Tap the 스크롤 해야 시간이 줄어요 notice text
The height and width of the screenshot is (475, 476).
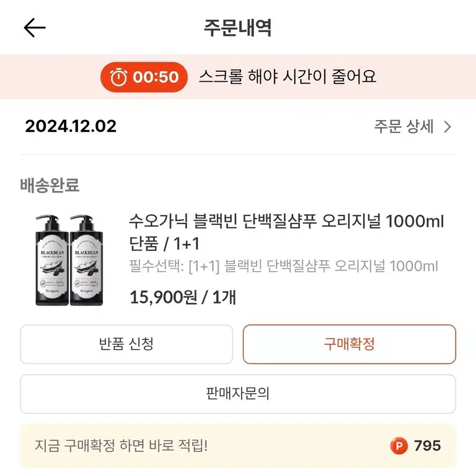(x=288, y=76)
